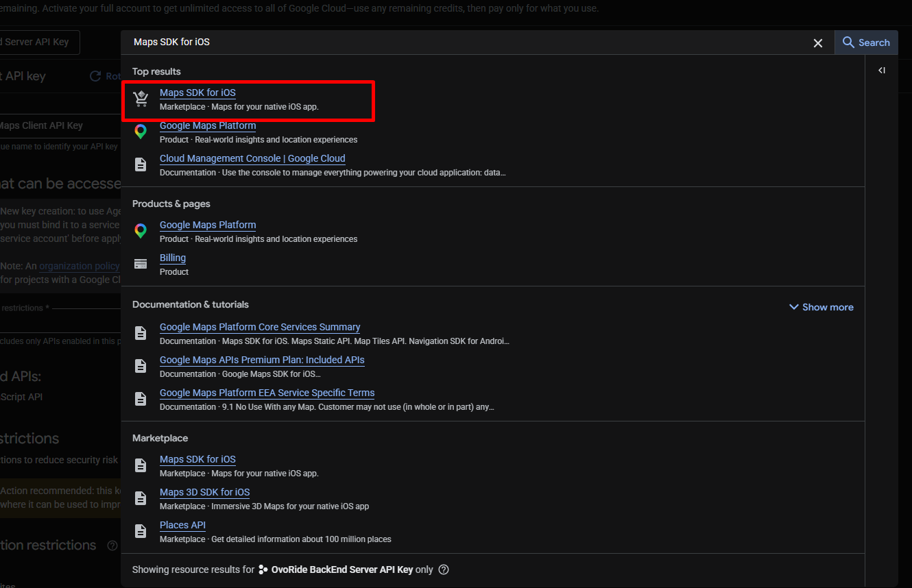Click the Products & pages section heading
Image resolution: width=912 pixels, height=588 pixels.
(x=171, y=204)
